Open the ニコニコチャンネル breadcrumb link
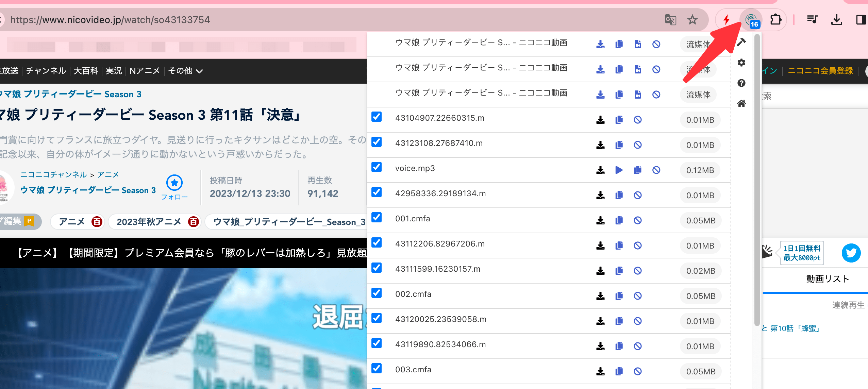The height and width of the screenshot is (389, 868). pos(53,174)
